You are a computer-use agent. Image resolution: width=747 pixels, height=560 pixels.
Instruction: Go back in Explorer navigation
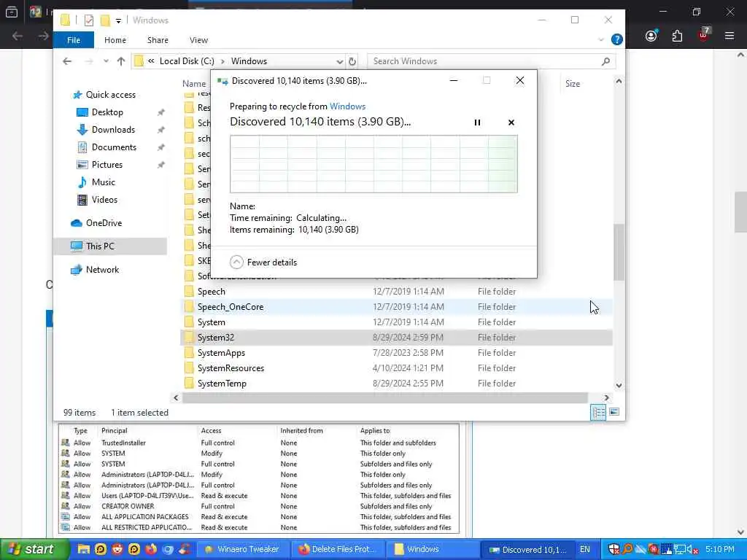pyautogui.click(x=67, y=61)
